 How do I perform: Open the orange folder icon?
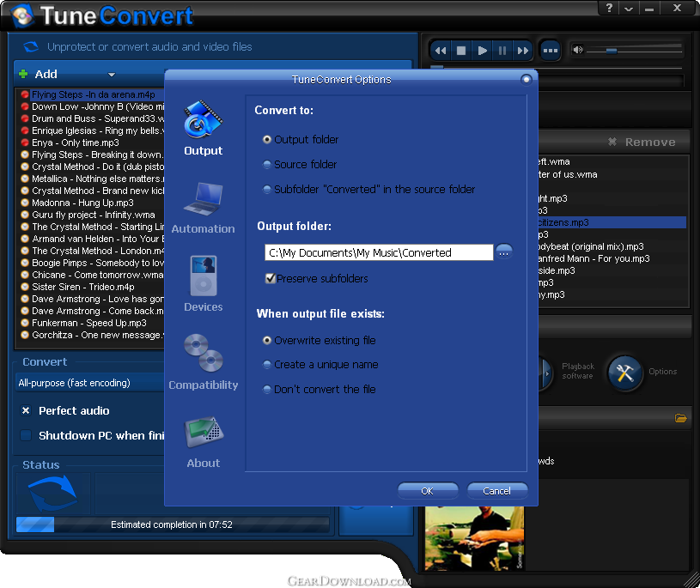coord(681,418)
